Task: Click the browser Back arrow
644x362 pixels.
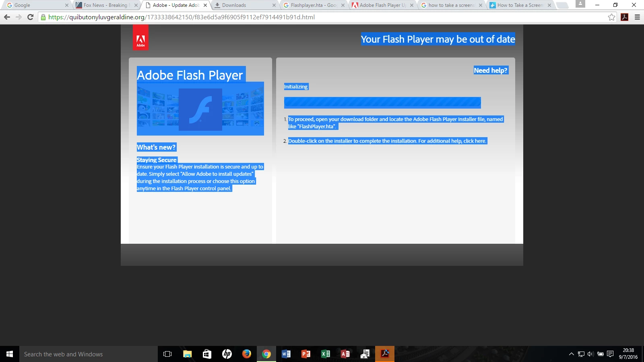Action: click(7, 17)
